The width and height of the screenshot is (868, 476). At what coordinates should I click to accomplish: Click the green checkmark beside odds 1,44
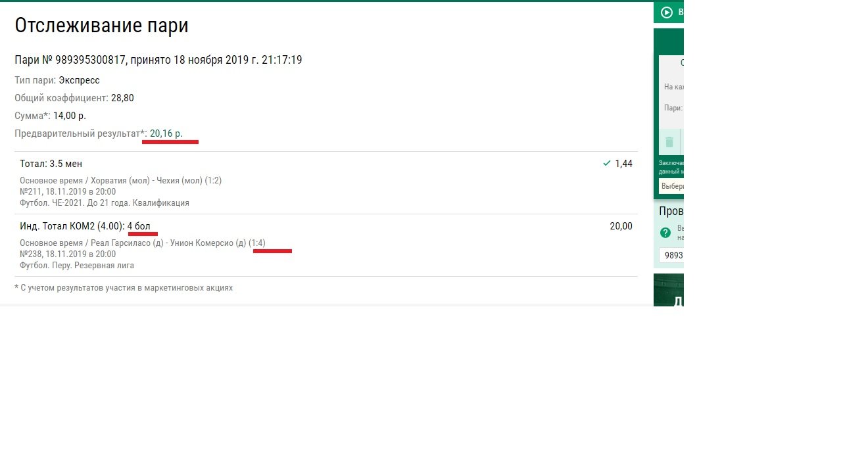click(x=606, y=163)
